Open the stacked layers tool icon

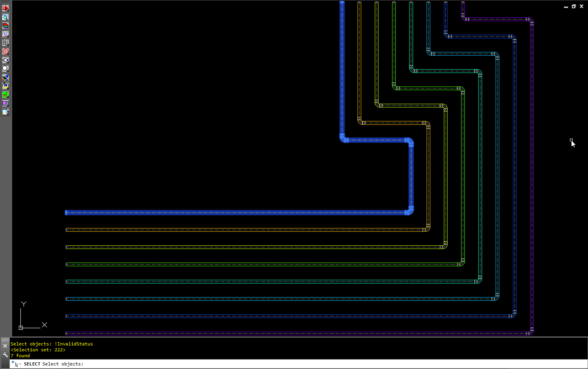(5, 26)
